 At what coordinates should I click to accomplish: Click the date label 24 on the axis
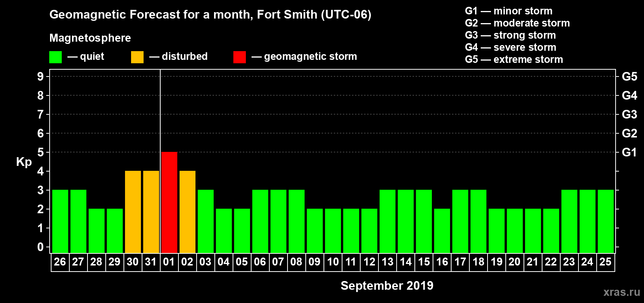[587, 262]
